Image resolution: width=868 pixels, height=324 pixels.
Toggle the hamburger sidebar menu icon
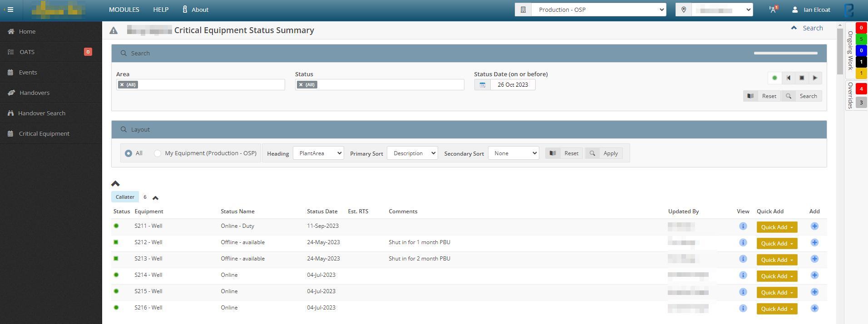[x=10, y=10]
